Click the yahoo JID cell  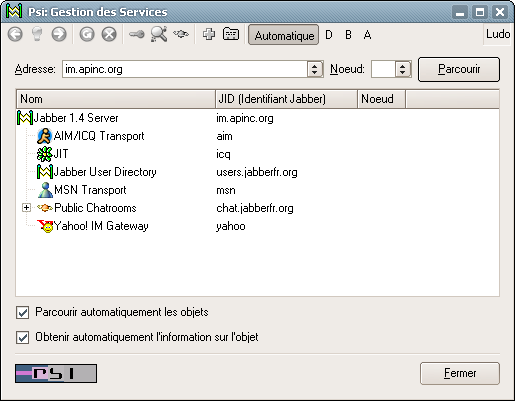pos(231,226)
